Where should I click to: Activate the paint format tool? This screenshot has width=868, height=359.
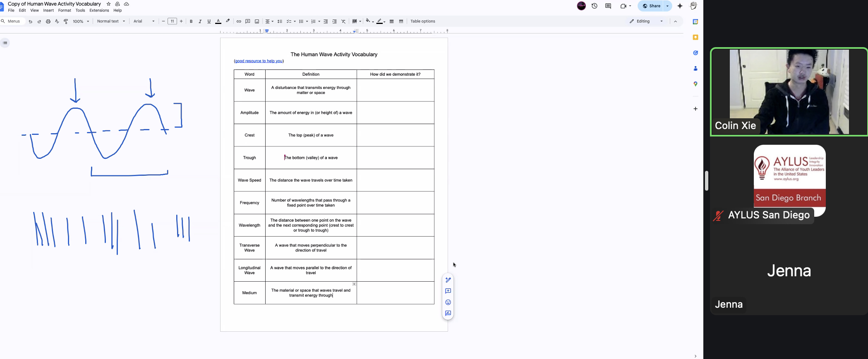(66, 22)
